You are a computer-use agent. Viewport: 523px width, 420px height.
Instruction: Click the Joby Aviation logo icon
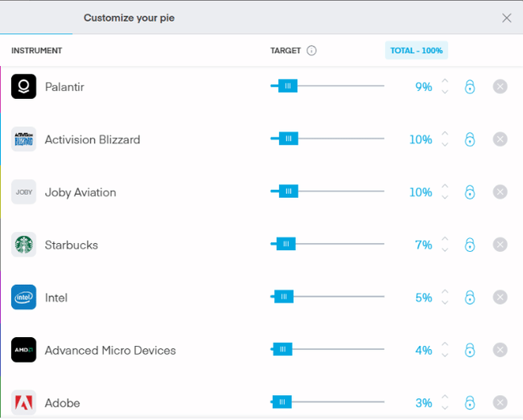[24, 192]
